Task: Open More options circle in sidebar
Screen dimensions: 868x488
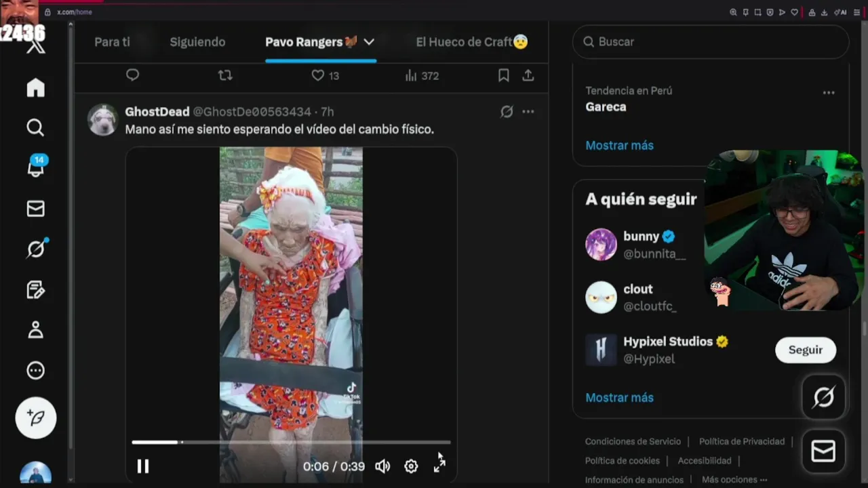Action: tap(35, 371)
